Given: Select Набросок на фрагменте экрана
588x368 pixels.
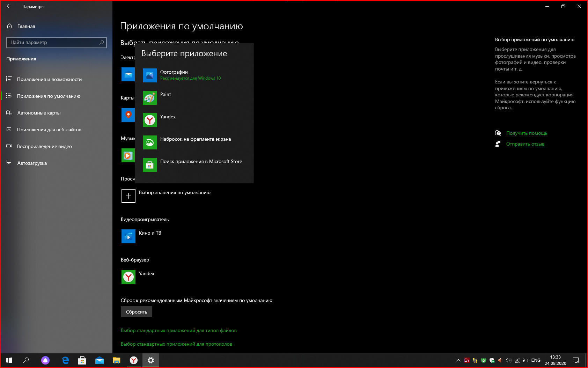Looking at the screenshot, I should 194,142.
